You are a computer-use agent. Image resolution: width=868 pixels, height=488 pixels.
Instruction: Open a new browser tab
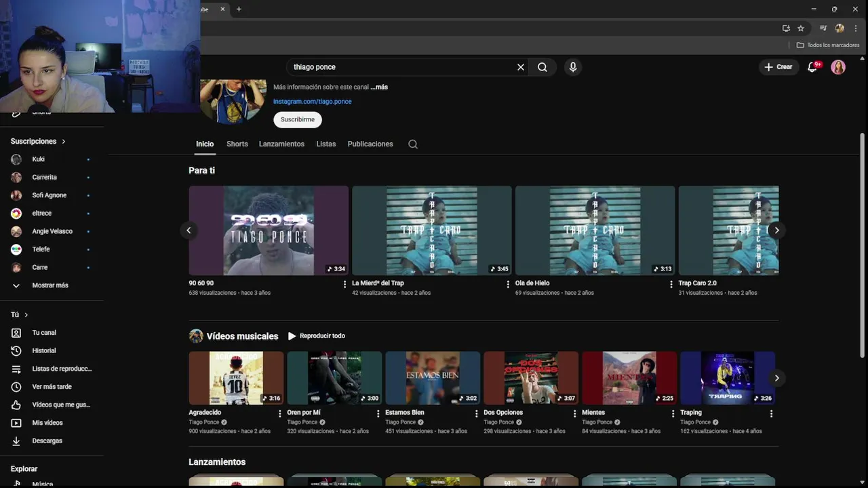point(239,9)
